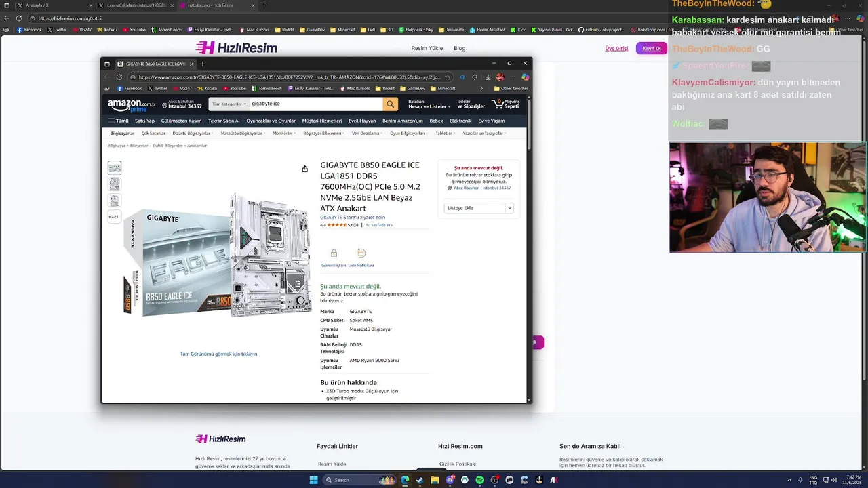Open the Facebook bookmark in the outer browser
The image size is (868, 488).
pos(28,30)
